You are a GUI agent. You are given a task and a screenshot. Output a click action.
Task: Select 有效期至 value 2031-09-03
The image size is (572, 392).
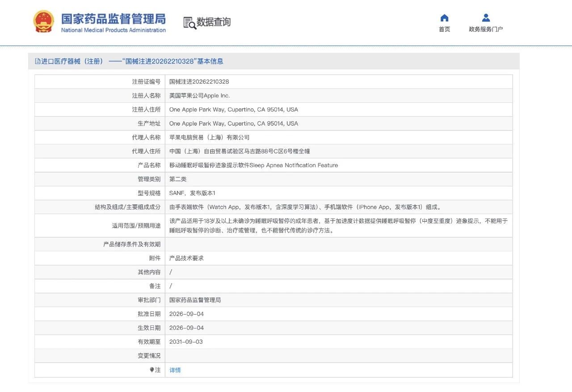186,341
